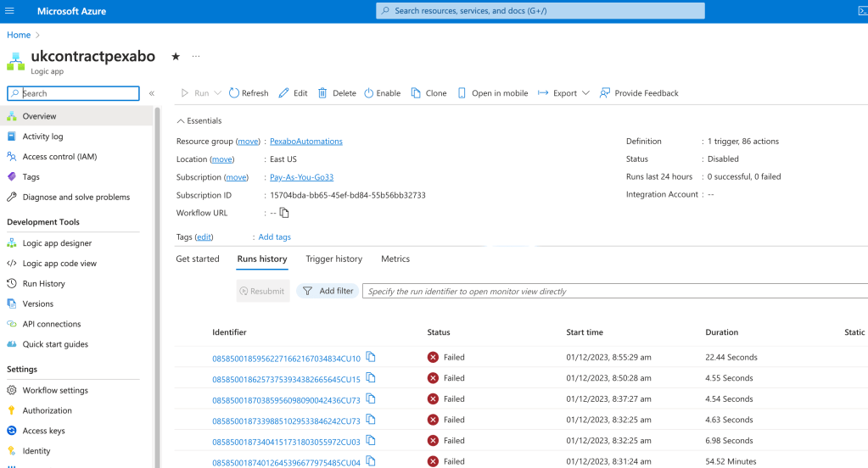The width and height of the screenshot is (868, 468).
Task: Enable the logic app
Action: [x=382, y=93]
